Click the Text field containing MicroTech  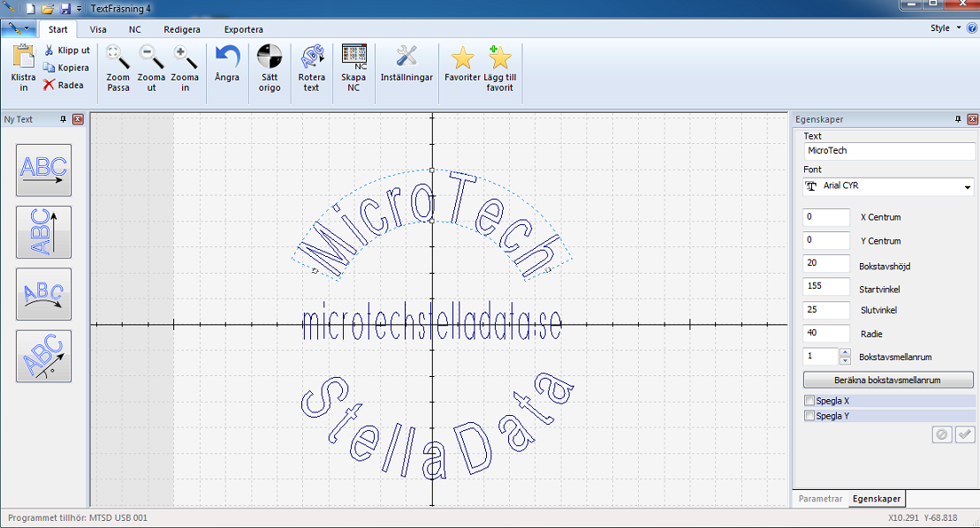889,150
